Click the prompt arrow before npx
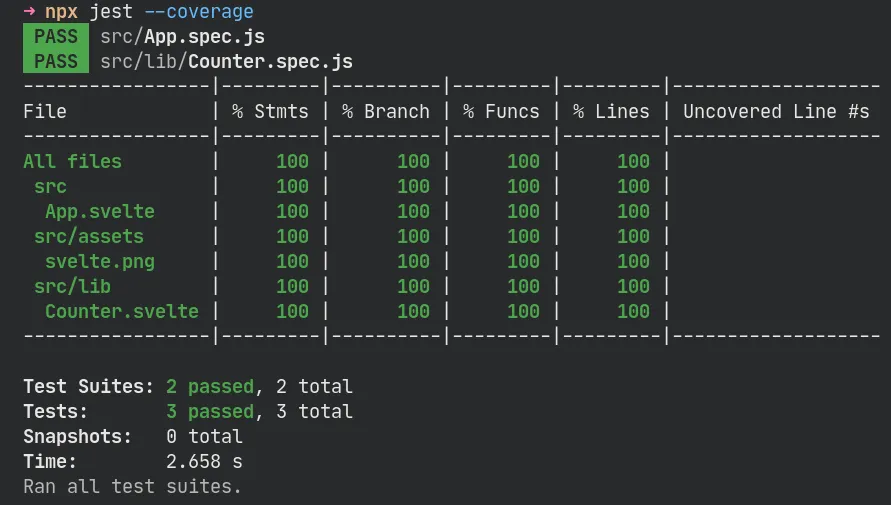The image size is (891, 505). 29,12
